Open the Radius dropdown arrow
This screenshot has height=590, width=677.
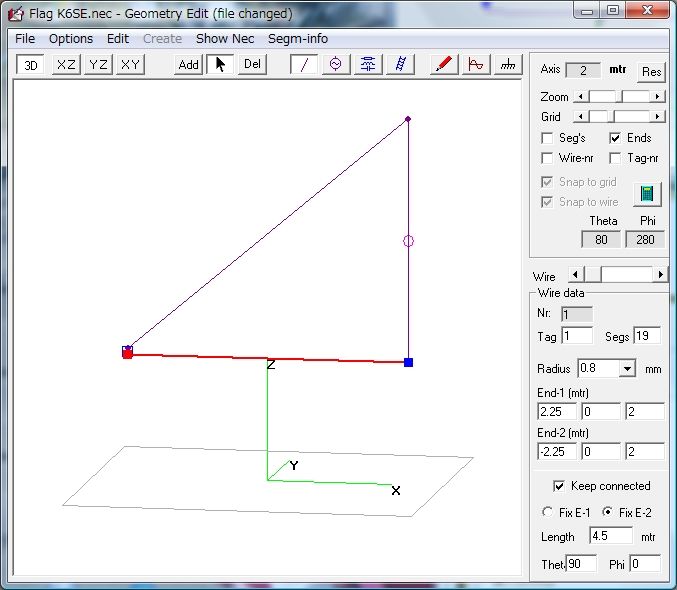click(627, 368)
